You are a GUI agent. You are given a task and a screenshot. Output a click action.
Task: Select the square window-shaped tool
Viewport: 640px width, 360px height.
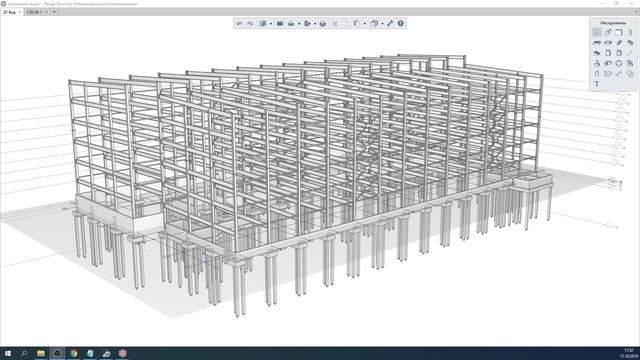[619, 53]
